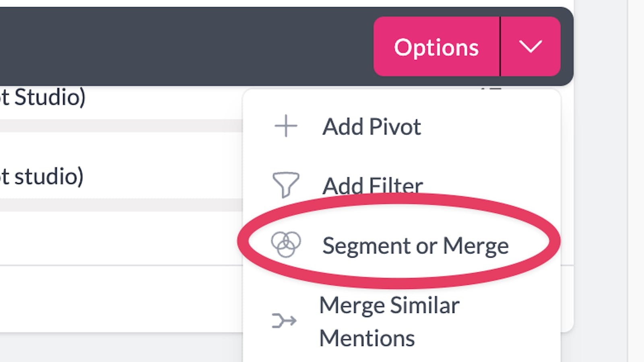Click the funnel icon for Add Filter

286,185
